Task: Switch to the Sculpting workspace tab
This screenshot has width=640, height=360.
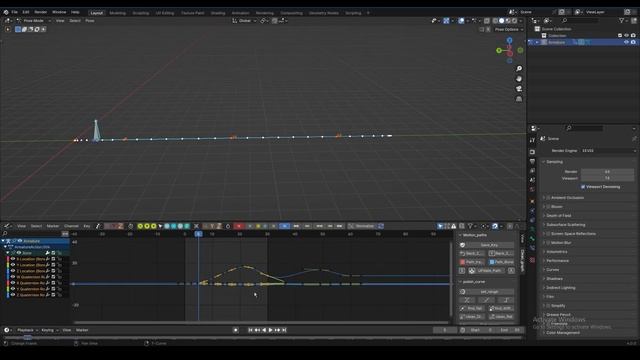Action: click(141, 13)
